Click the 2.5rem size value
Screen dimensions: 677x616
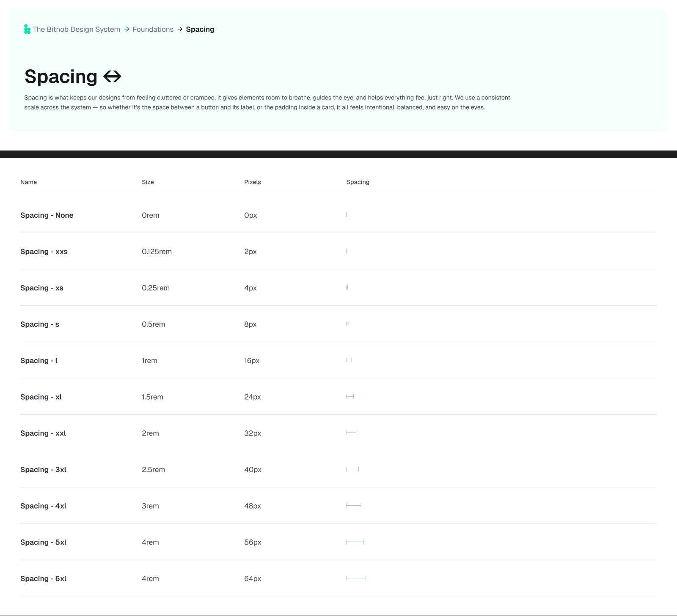click(x=154, y=470)
